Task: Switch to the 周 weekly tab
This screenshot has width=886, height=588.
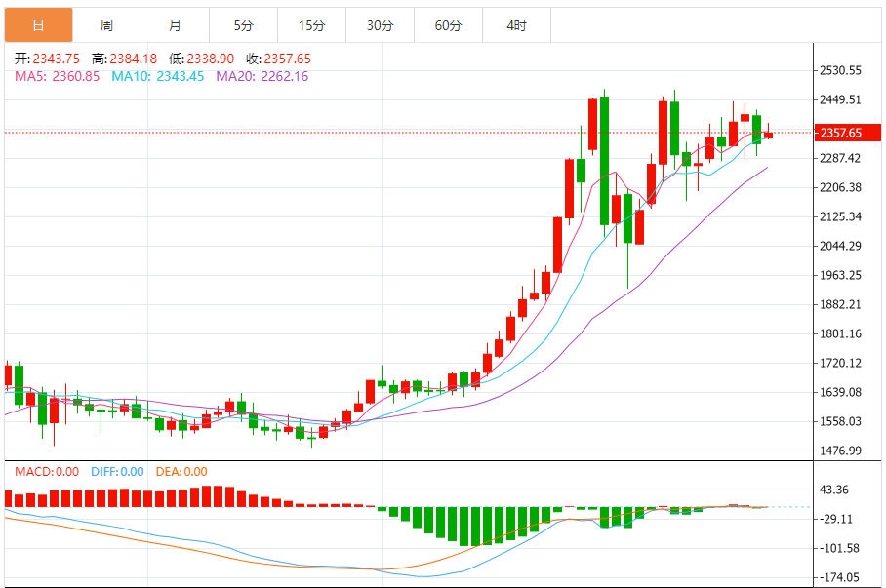Action: (106, 25)
